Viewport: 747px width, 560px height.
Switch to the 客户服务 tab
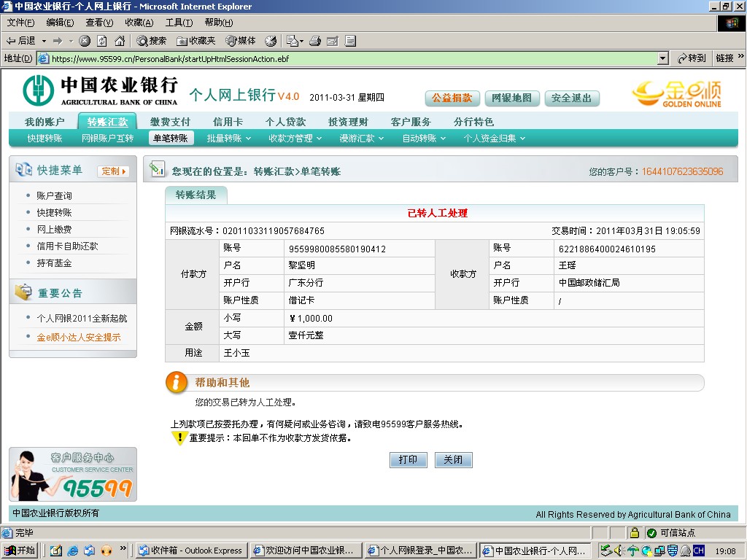411,122
